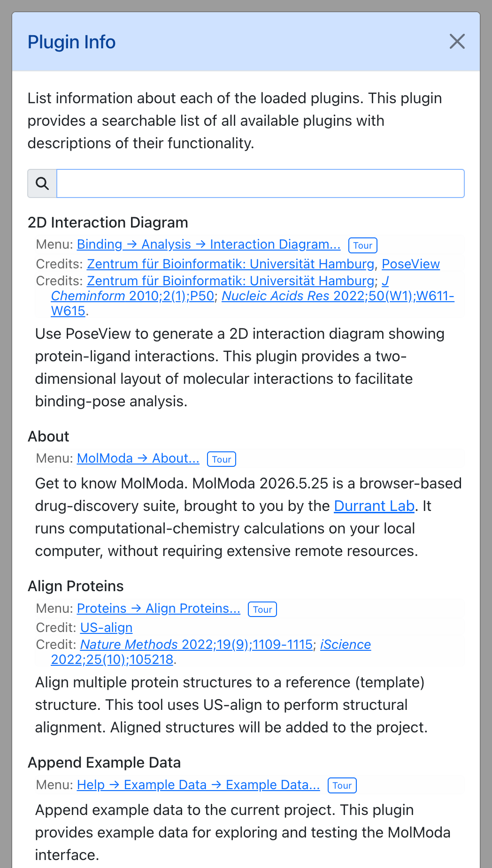Follow Help Example Data menu link
Viewport: 492px width, 868px height.
[198, 785]
